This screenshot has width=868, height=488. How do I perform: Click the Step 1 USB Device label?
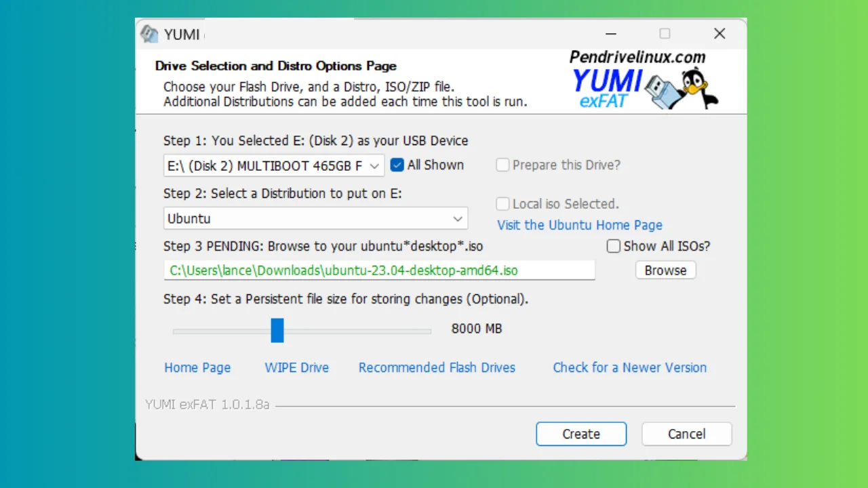tap(316, 141)
